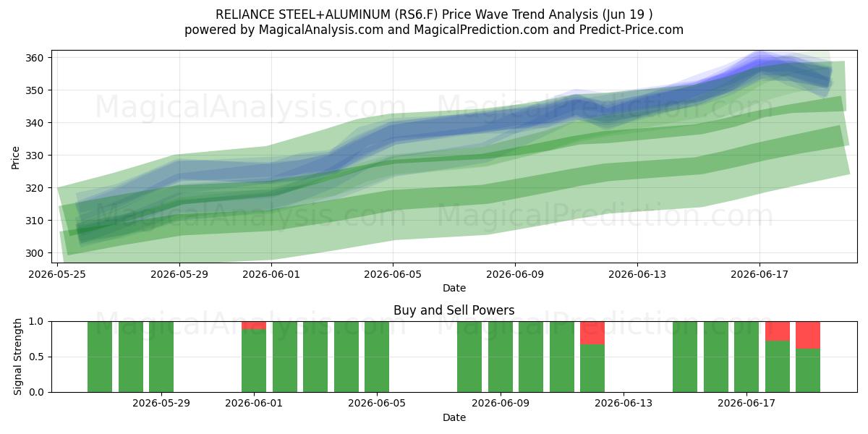Click the 0.5 tick on the Signal Strength axis
The height and width of the screenshot is (434, 868).
point(37,357)
